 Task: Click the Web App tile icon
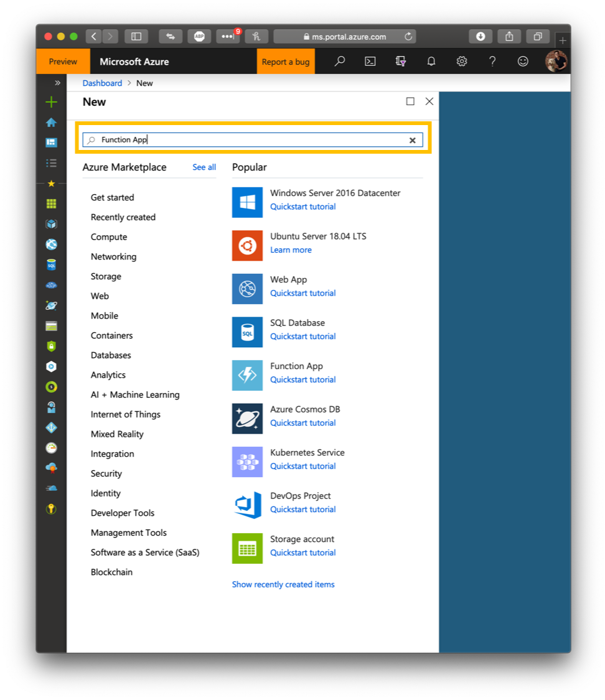click(247, 289)
